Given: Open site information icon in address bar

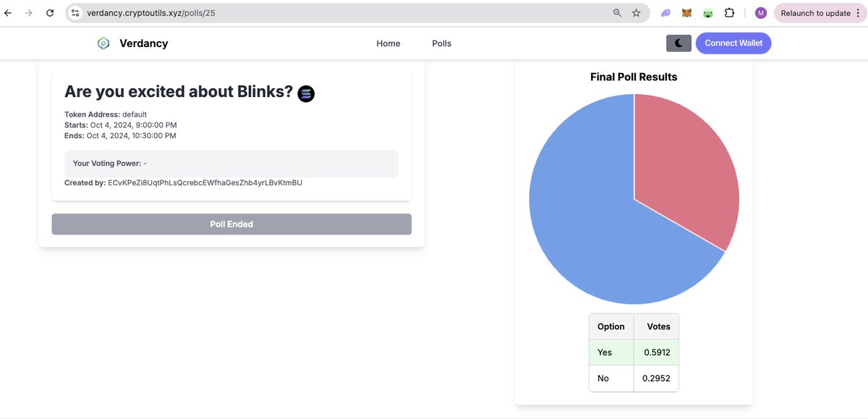Looking at the screenshot, I should 75,13.
